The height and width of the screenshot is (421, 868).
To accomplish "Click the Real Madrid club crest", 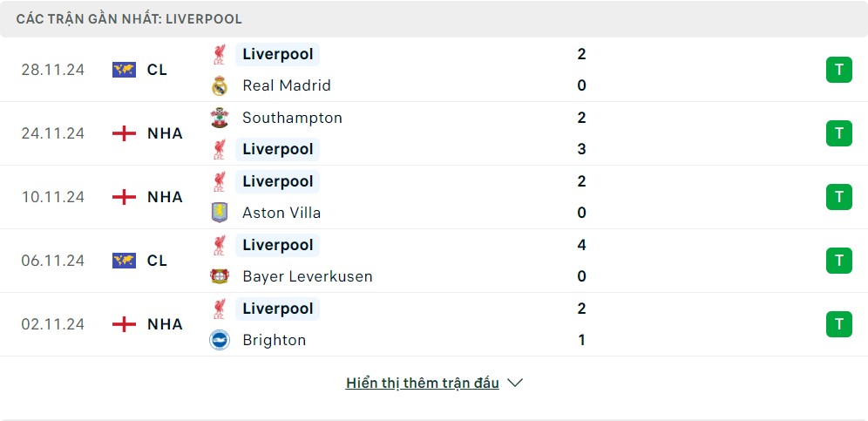I will coord(219,85).
